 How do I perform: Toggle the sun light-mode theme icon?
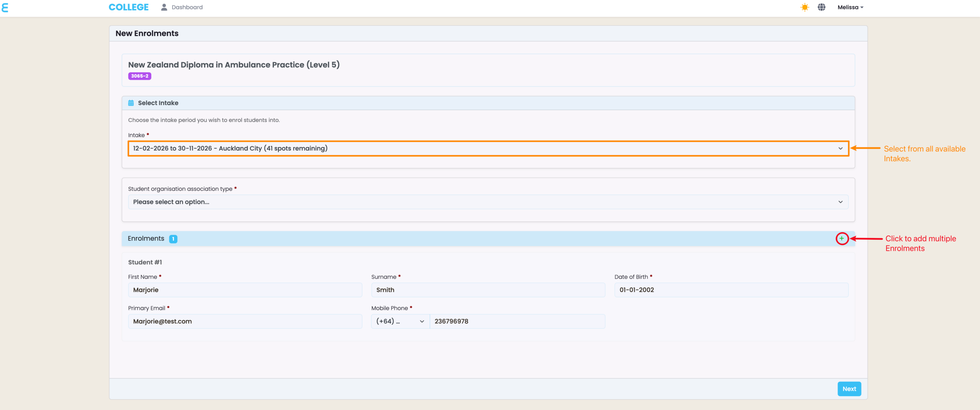[805, 7]
